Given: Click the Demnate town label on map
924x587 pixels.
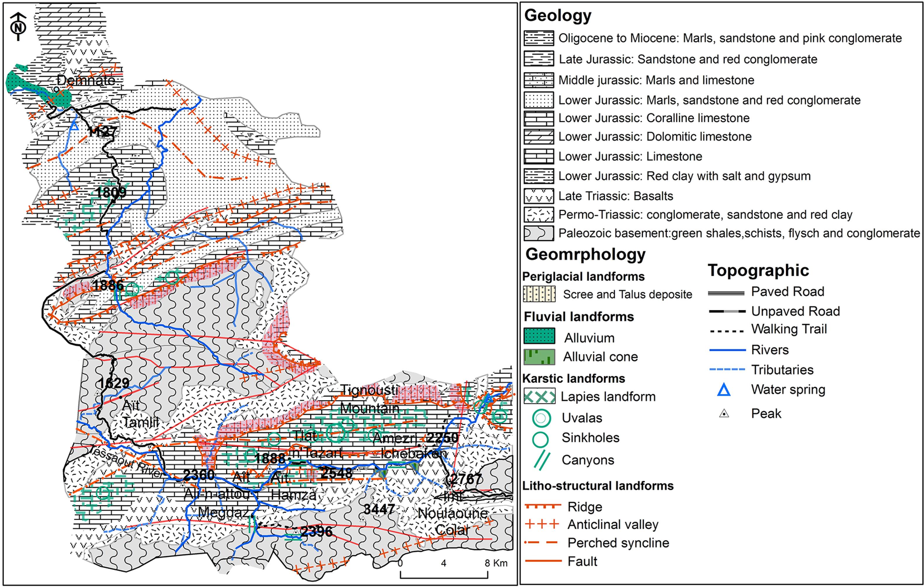Looking at the screenshot, I should (86, 80).
